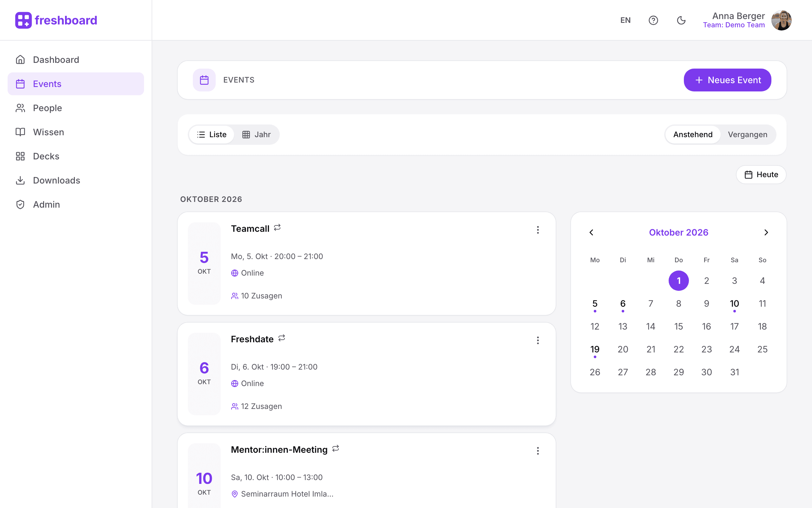Open the Freshdate event options menu
The image size is (812, 508).
click(538, 340)
